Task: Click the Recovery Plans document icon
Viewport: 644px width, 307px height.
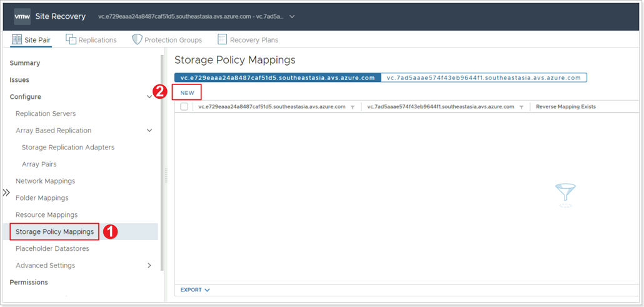Action: coord(222,39)
